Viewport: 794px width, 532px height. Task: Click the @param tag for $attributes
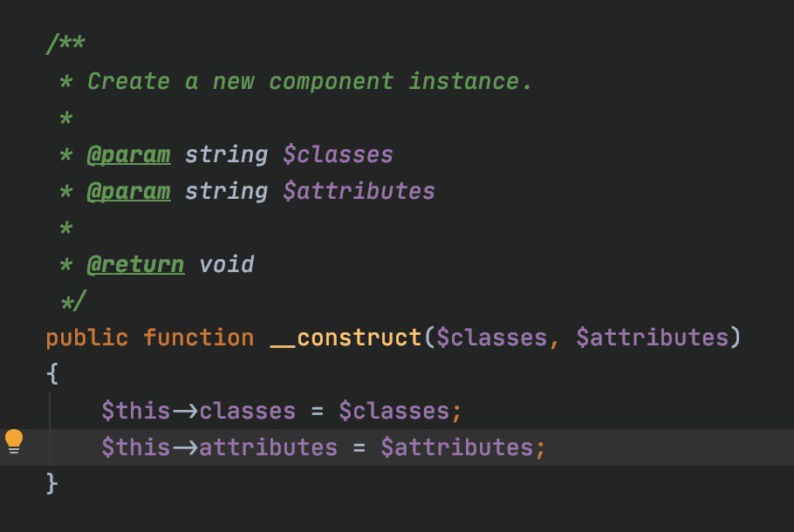128,191
